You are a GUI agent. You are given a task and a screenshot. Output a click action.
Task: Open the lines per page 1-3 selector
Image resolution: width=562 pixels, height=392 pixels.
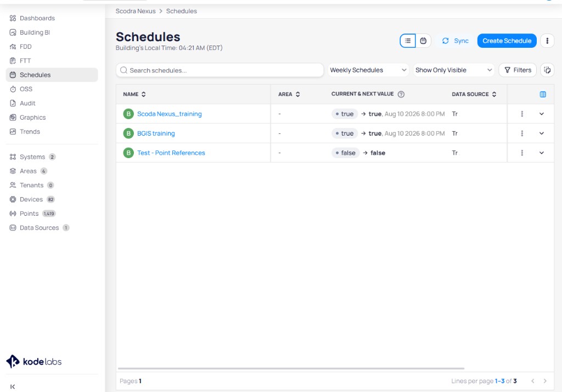point(499,381)
